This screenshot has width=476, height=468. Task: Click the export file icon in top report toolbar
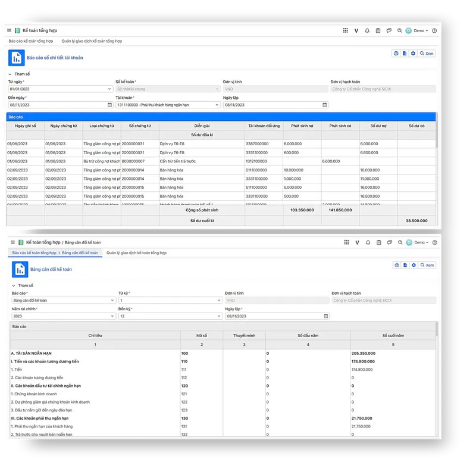pos(405,54)
